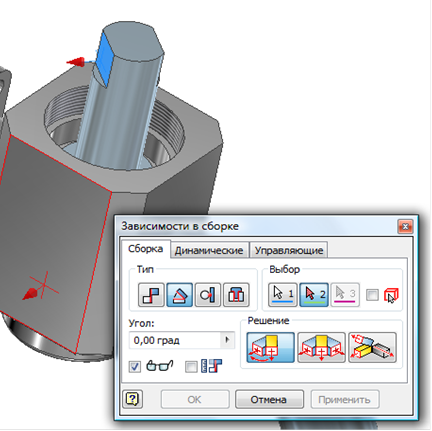Select the Mate constraint type icon

click(x=151, y=295)
